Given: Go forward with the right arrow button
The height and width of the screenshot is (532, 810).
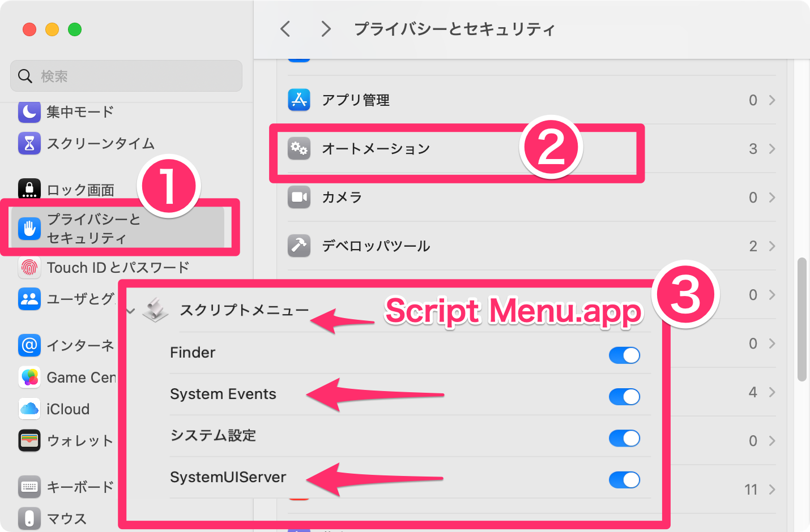Looking at the screenshot, I should coord(326,29).
